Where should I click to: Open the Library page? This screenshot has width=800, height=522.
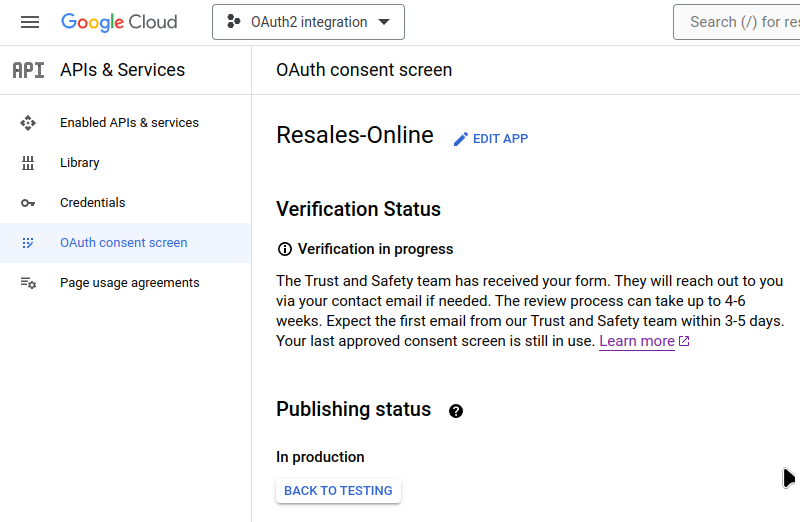click(x=126, y=163)
